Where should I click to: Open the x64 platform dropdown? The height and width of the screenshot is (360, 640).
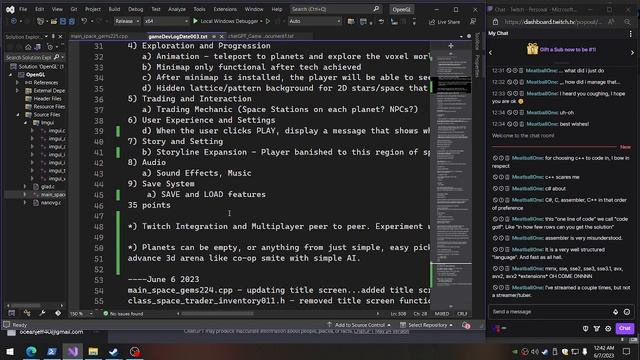point(166,21)
